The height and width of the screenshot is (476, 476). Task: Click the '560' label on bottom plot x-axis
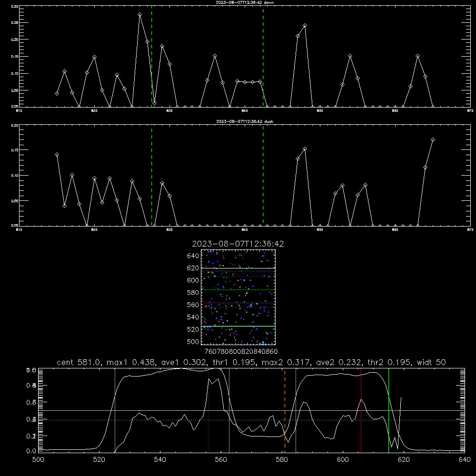point(221,460)
